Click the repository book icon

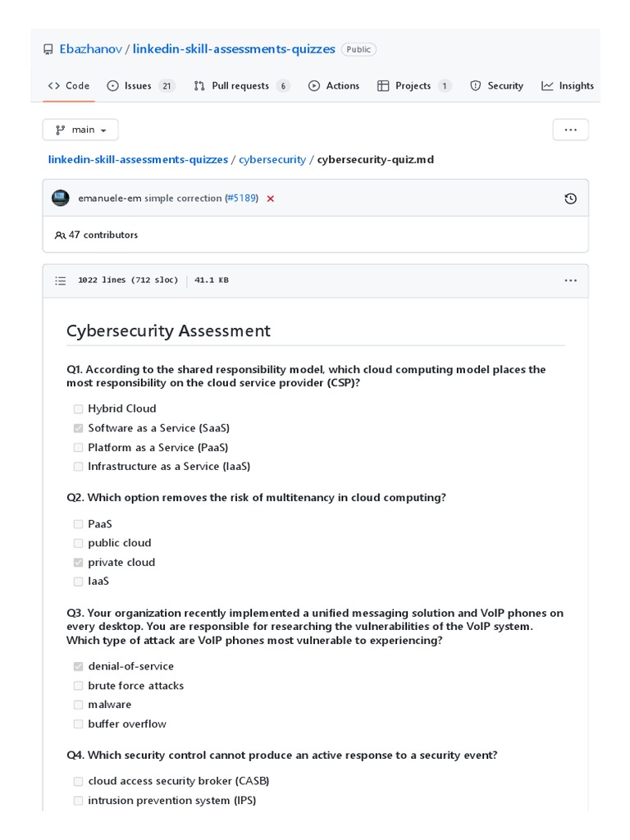(48, 49)
